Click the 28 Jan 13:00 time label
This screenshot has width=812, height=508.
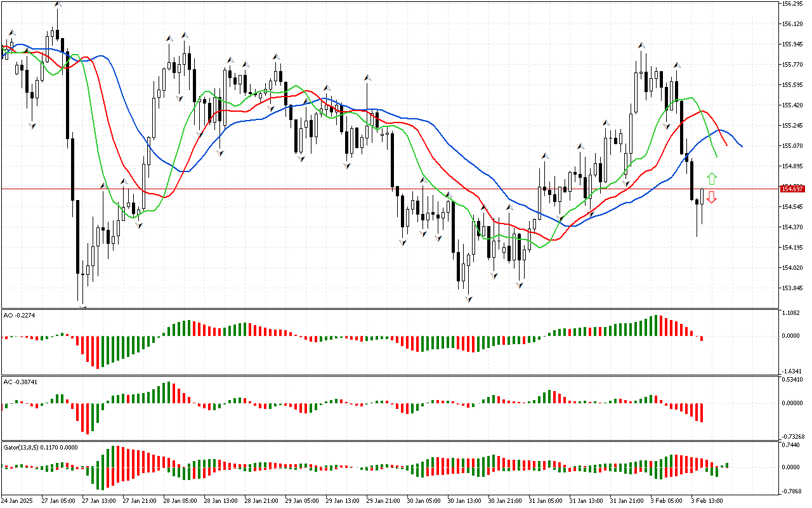click(x=221, y=501)
